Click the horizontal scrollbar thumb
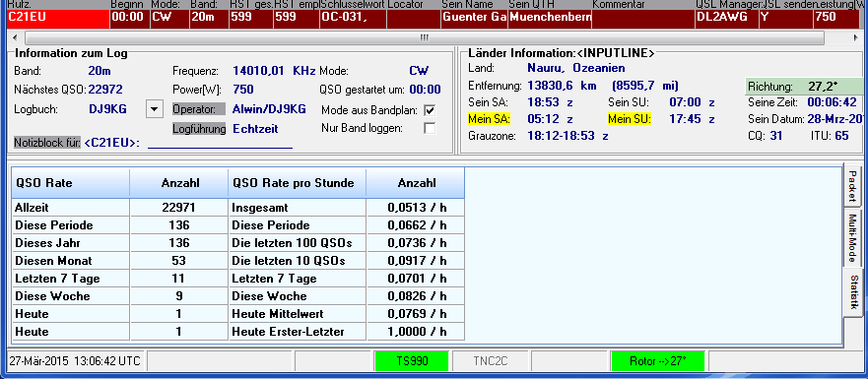868x379 pixels. pos(424,37)
